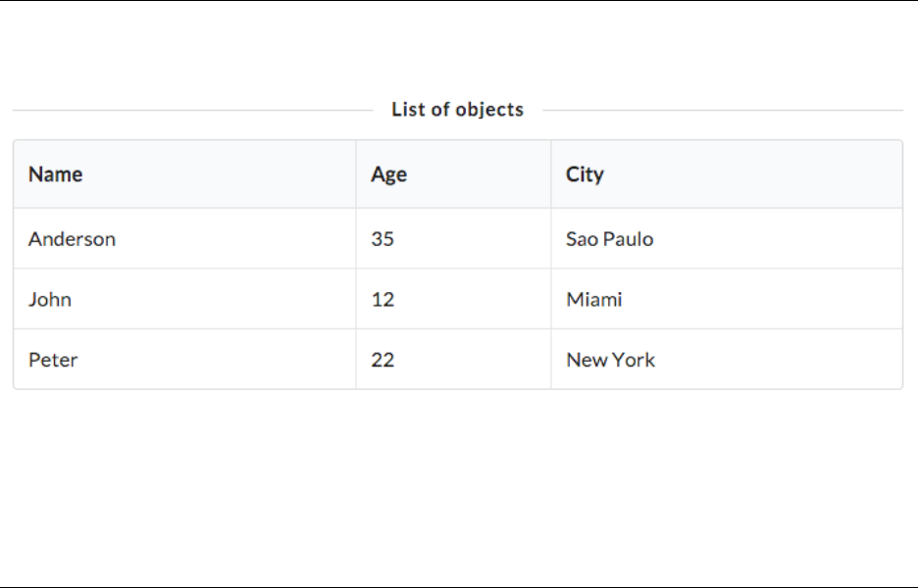Click the New York city cell
The width and height of the screenshot is (919, 588).
click(610, 360)
